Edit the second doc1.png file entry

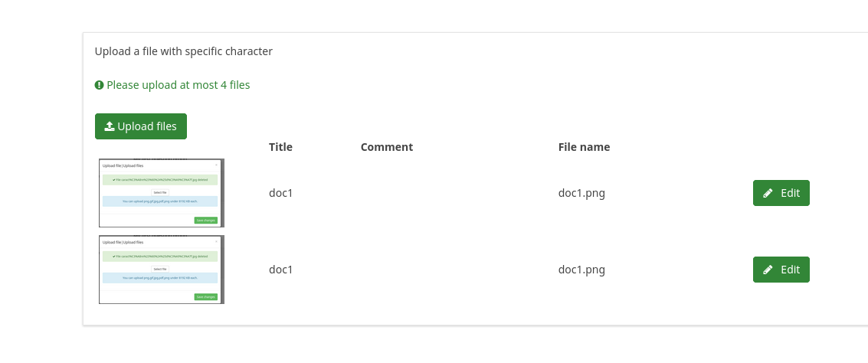tap(781, 270)
